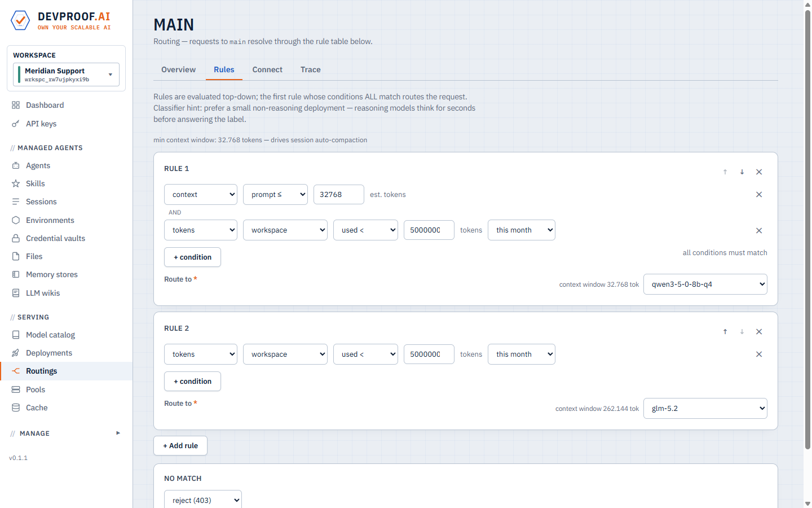Navigate to Environments
812x508 pixels.
point(66,220)
